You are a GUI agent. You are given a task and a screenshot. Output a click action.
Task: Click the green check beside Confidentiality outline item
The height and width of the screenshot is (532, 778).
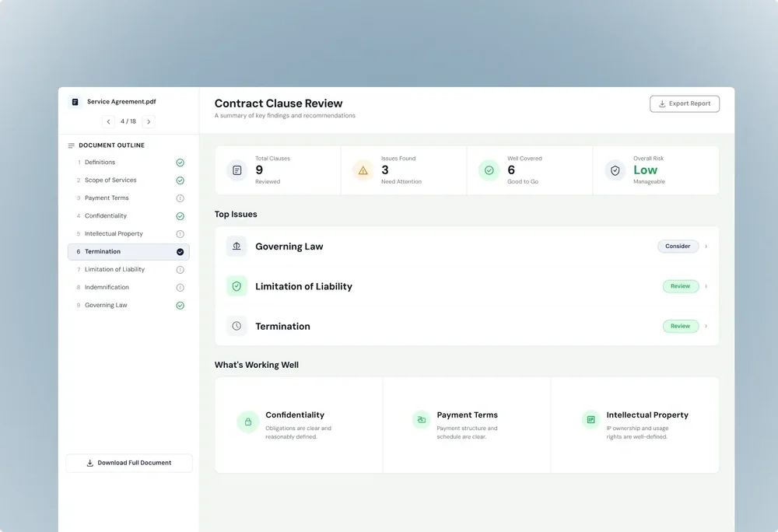point(180,216)
